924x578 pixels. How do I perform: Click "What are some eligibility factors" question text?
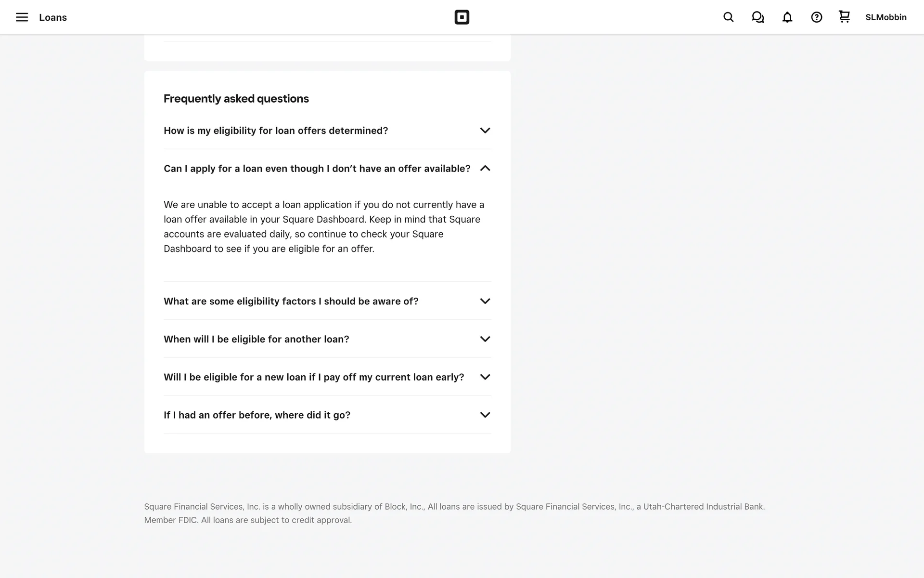click(x=291, y=301)
